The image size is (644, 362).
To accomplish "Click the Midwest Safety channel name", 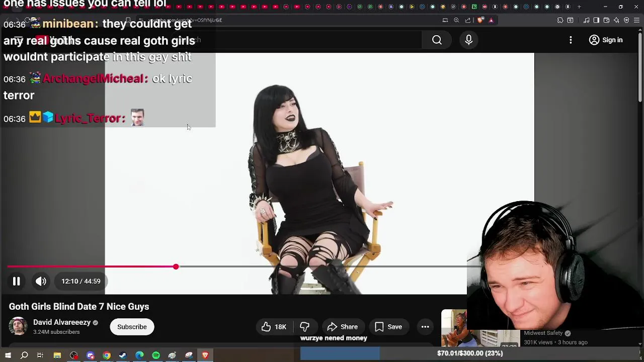I will coord(543,333).
